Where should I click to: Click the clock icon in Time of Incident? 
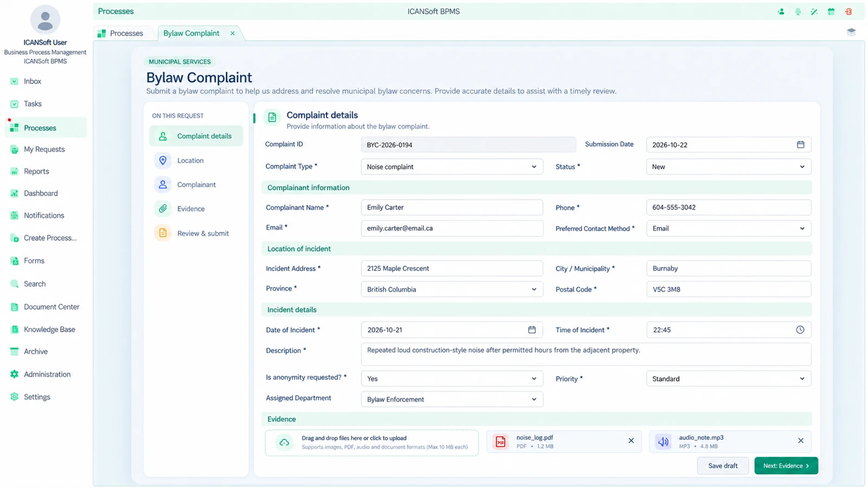pyautogui.click(x=800, y=330)
